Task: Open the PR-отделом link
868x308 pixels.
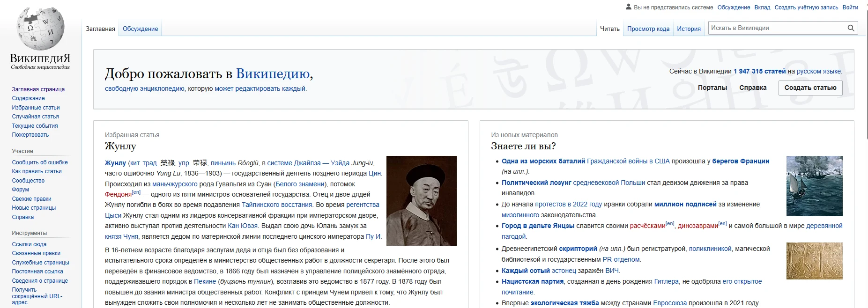Action: pos(621,259)
